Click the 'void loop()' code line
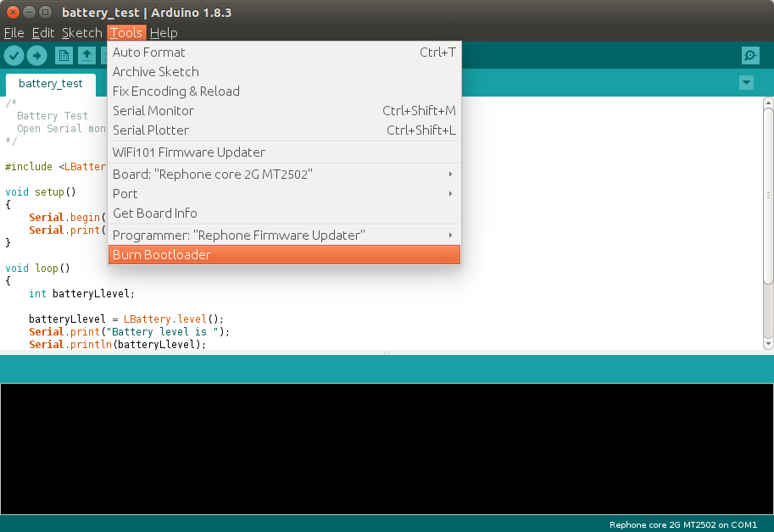 [x=37, y=269]
